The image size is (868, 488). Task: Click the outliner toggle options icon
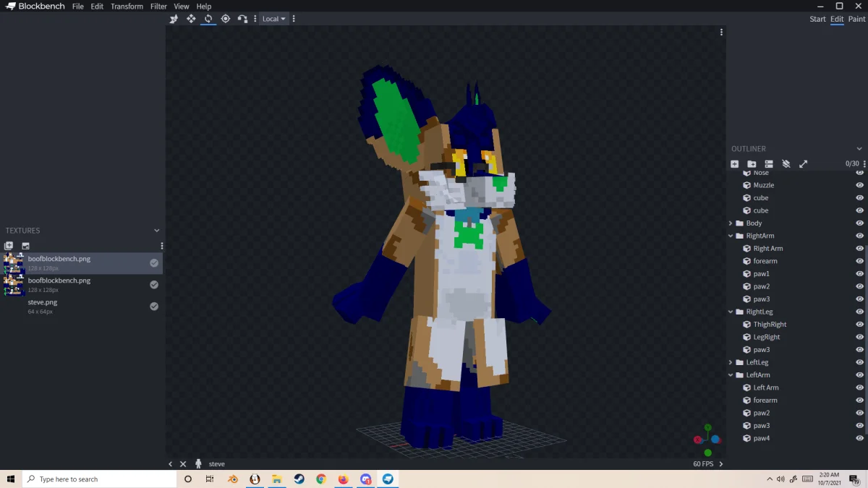[x=769, y=164]
